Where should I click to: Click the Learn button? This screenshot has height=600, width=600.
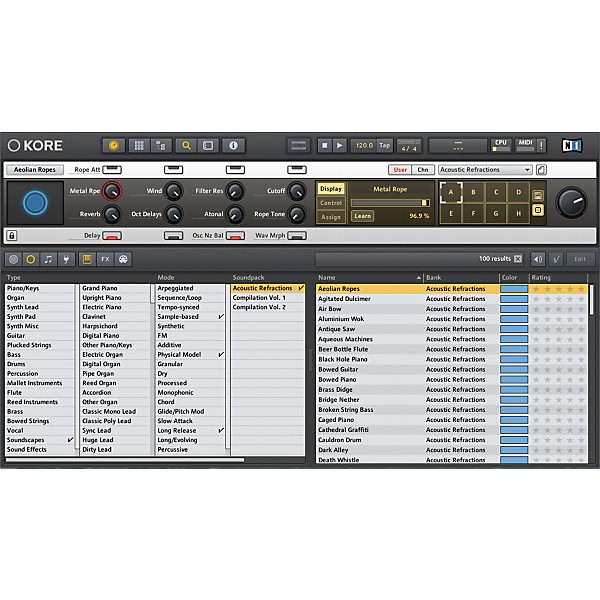coord(362,216)
